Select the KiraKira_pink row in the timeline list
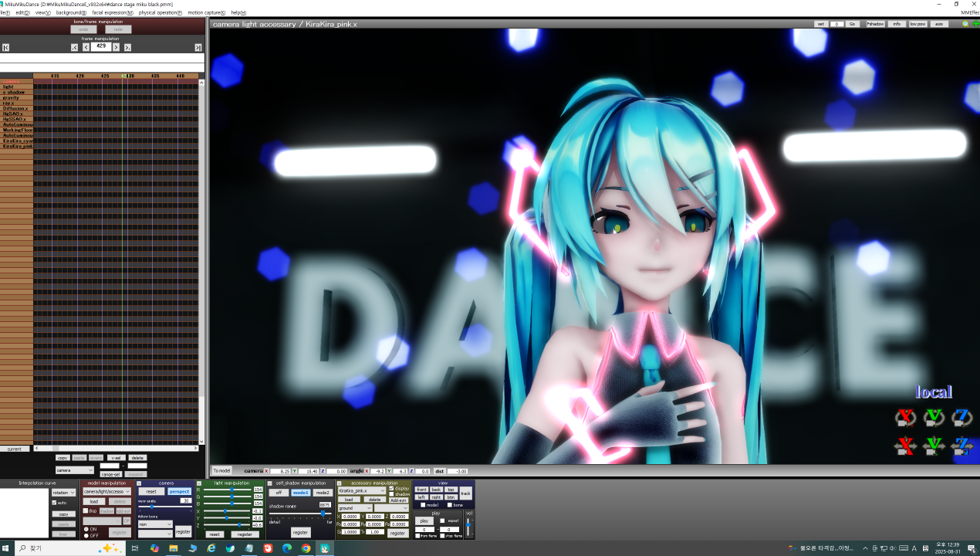This screenshot has width=980, height=556. [17, 147]
